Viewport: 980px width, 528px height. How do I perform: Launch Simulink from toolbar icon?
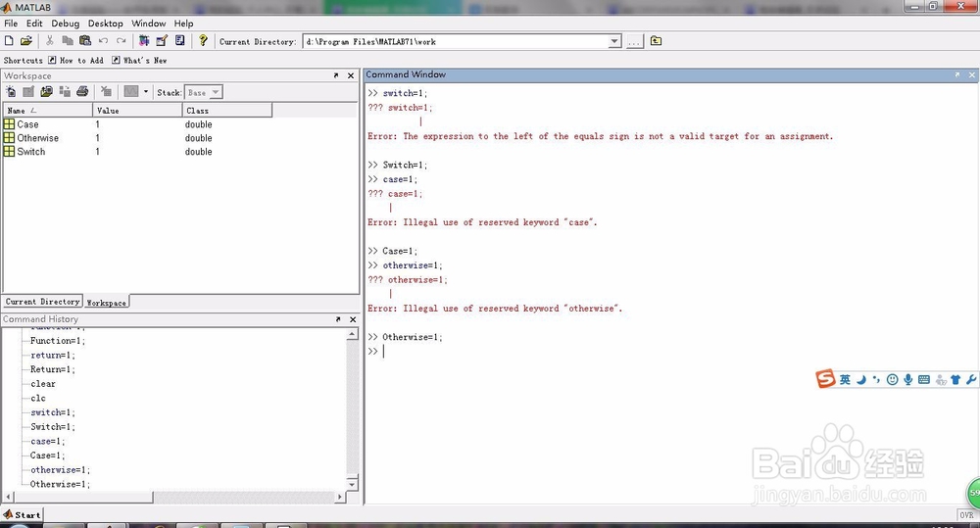144,40
